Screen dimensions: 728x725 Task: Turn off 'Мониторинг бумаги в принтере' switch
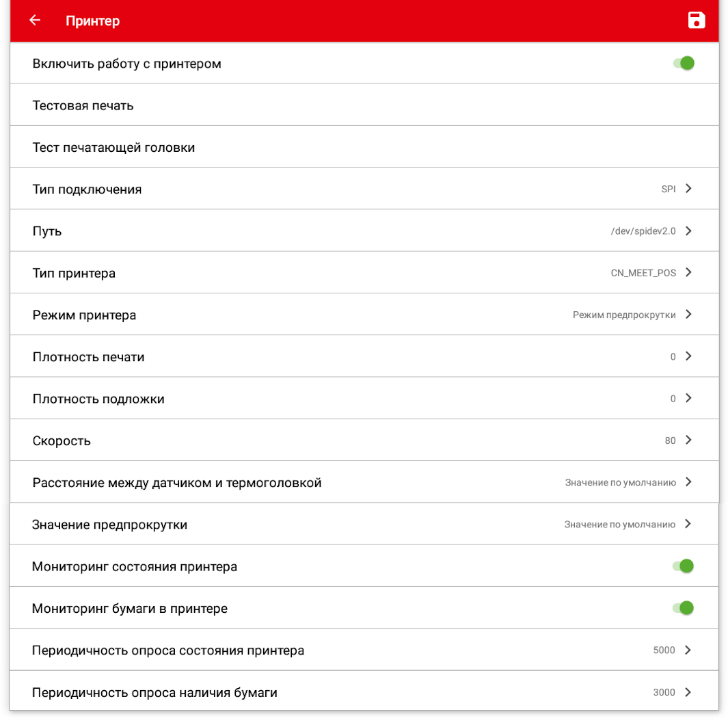[683, 608]
